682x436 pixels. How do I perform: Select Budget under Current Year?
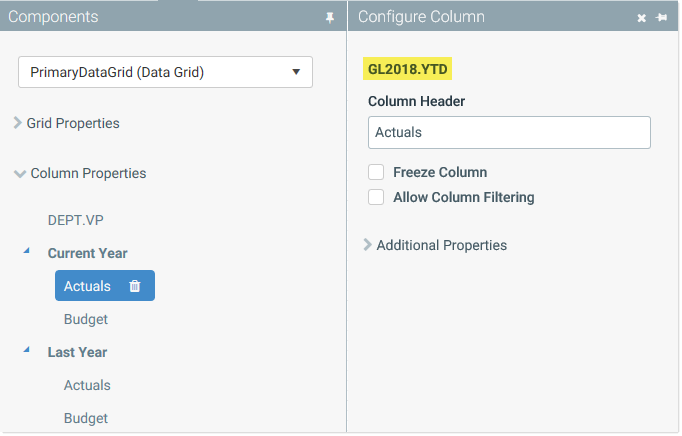click(x=86, y=319)
